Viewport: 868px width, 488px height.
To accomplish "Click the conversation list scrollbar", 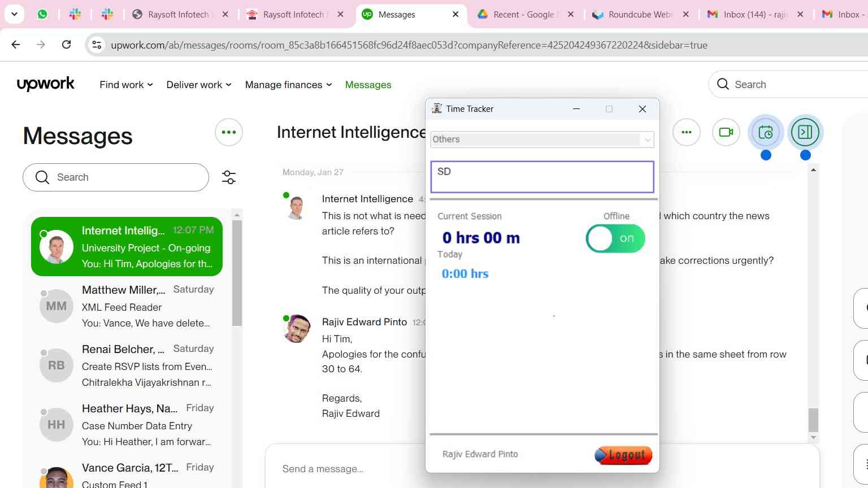I will tap(237, 273).
